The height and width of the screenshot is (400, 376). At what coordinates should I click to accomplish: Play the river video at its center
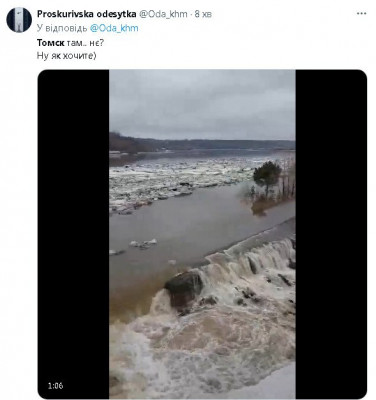click(202, 234)
